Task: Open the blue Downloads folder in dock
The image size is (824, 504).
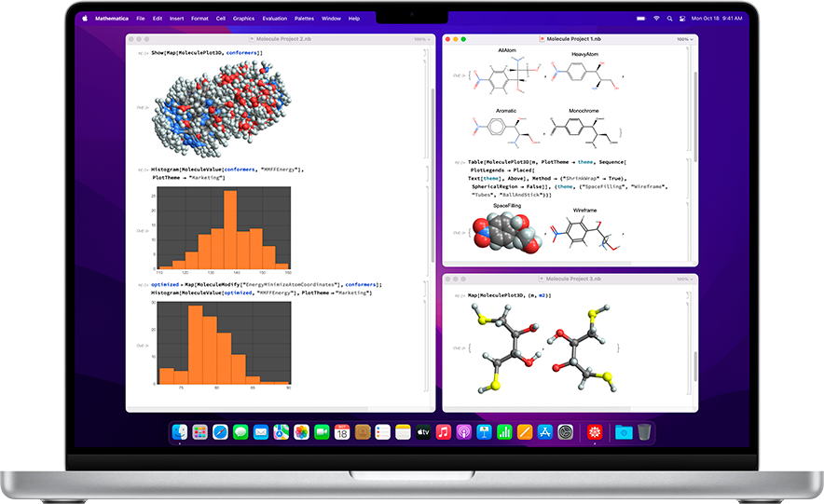Action: [x=624, y=432]
